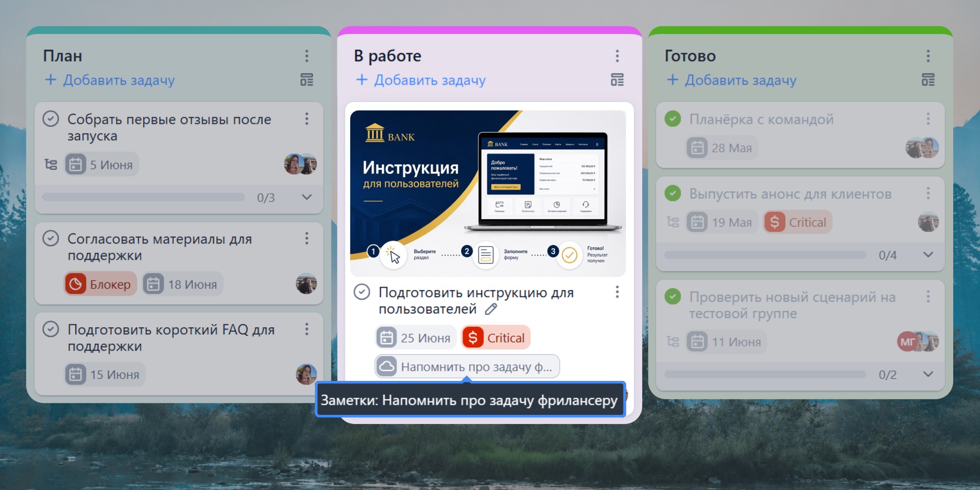The image size is (980, 490).
Task: Click the template icon in План column
Action: (307, 80)
